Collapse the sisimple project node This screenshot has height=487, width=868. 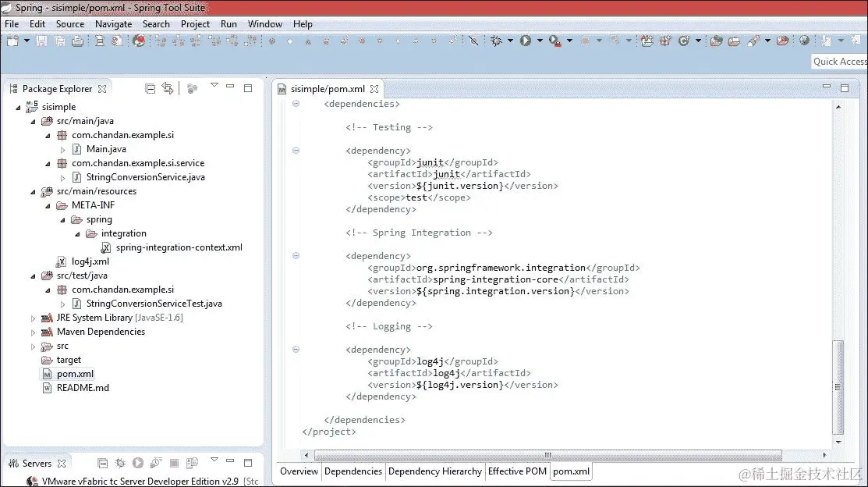click(x=18, y=108)
